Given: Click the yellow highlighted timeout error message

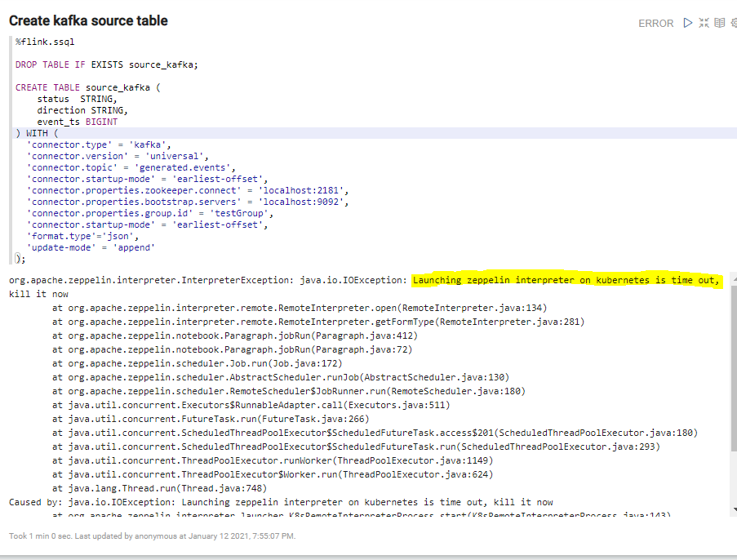Looking at the screenshot, I should [x=566, y=280].
